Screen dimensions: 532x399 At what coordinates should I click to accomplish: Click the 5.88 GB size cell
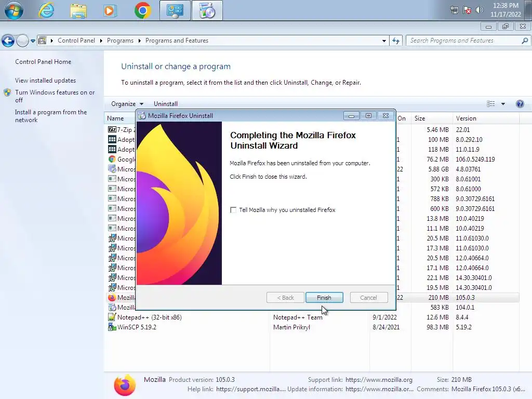click(438, 169)
